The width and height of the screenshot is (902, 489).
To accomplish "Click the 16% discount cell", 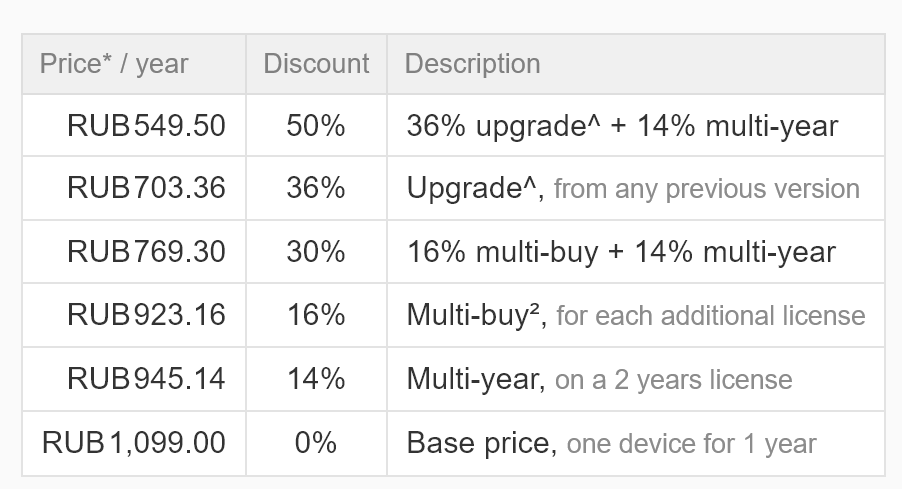I will tap(316, 315).
